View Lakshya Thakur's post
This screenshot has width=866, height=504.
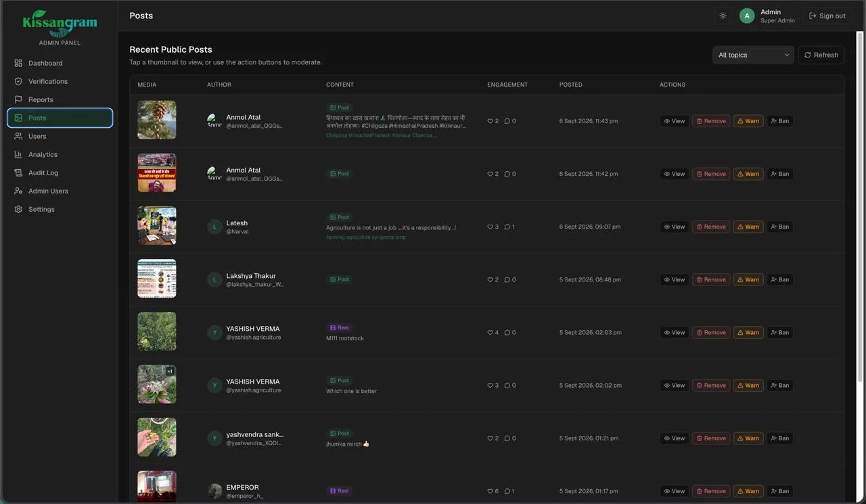coord(674,279)
